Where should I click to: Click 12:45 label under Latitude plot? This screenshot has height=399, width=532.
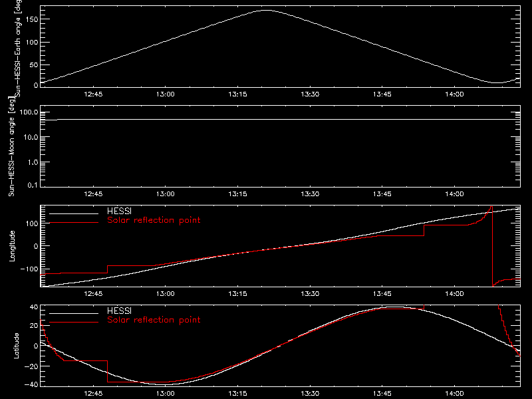coord(93,394)
